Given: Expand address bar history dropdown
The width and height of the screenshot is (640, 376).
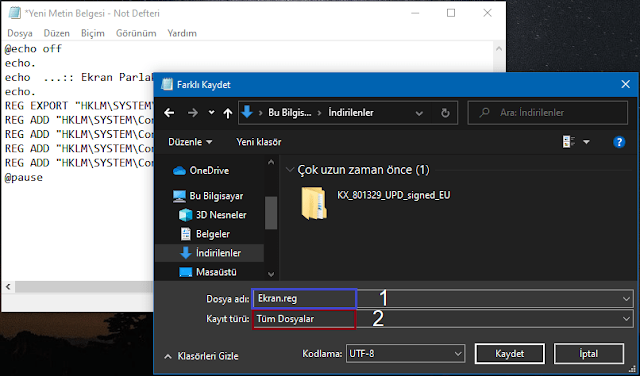Looking at the screenshot, I should tap(419, 113).
